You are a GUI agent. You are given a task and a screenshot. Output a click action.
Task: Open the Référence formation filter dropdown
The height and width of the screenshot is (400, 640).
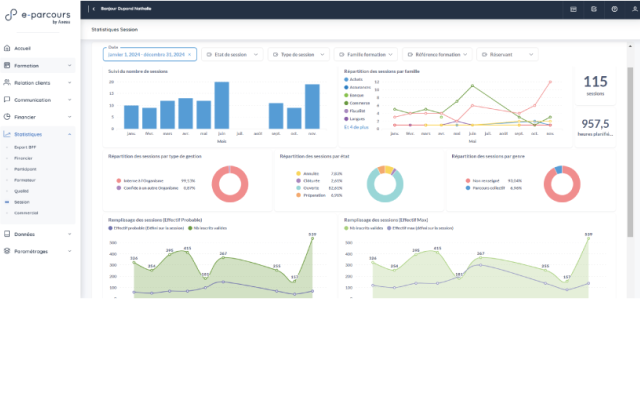coord(437,54)
